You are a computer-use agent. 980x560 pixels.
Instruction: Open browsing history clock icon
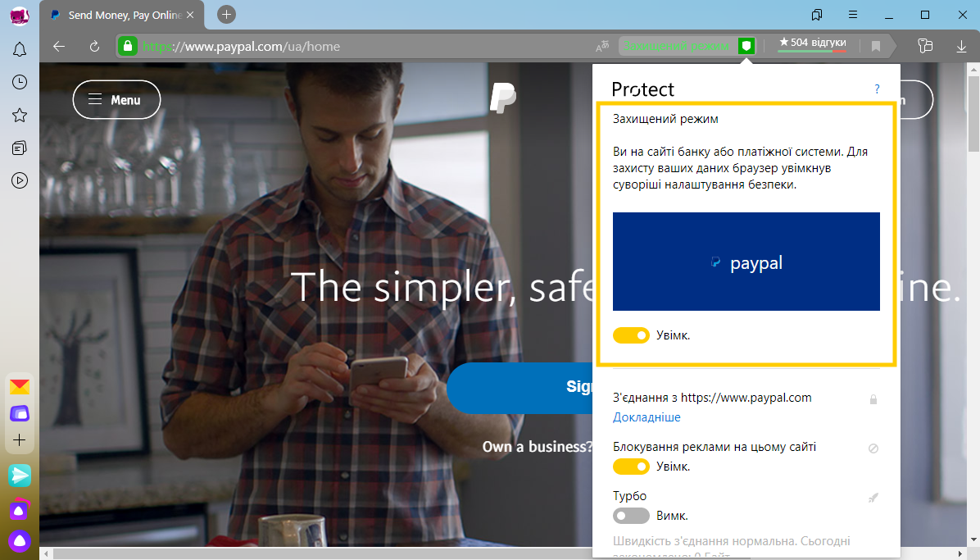tap(20, 82)
